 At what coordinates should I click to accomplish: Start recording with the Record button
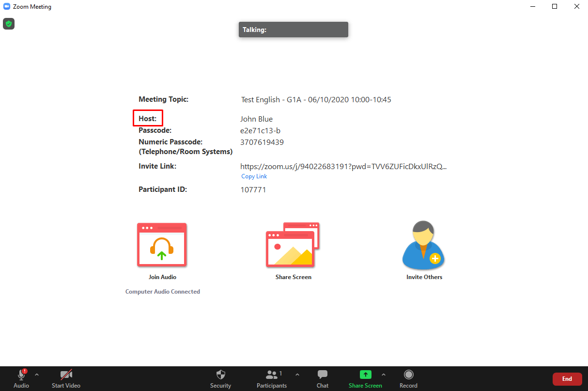click(408, 379)
